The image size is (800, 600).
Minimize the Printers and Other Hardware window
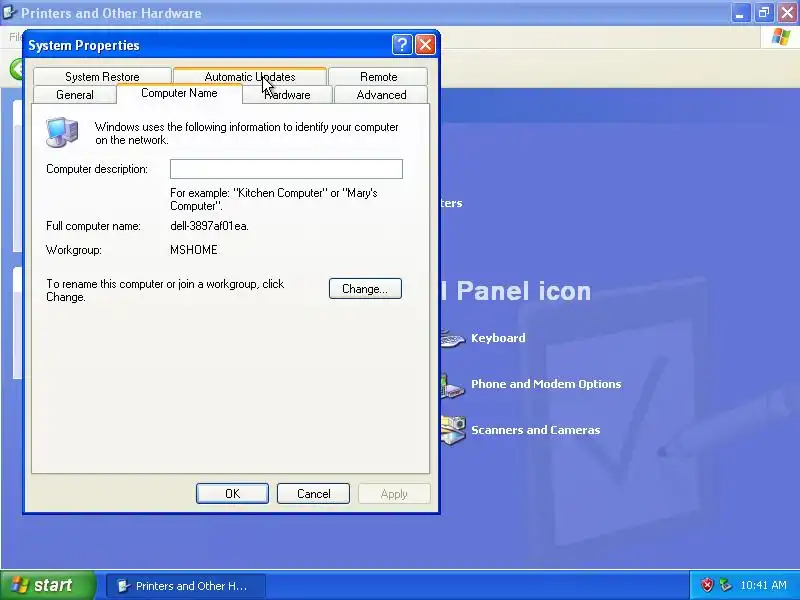tap(740, 13)
